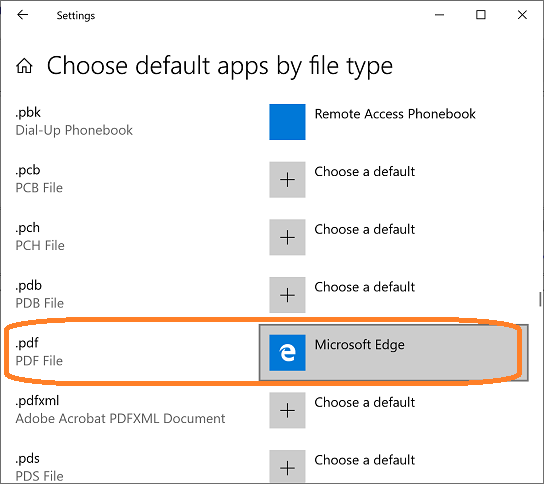Close the Settings window

(522, 15)
